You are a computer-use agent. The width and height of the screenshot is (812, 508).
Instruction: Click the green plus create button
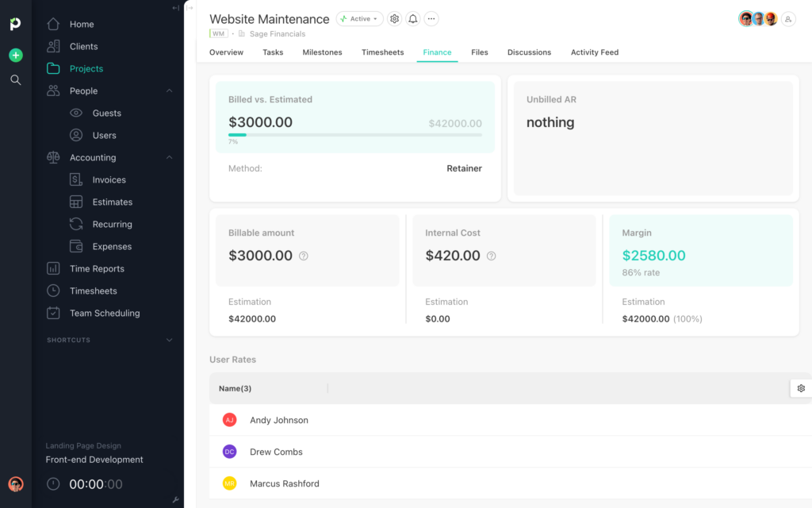click(15, 56)
